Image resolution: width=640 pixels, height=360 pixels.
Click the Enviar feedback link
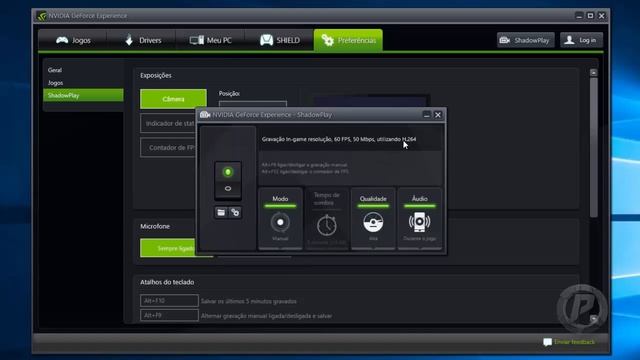click(x=574, y=342)
